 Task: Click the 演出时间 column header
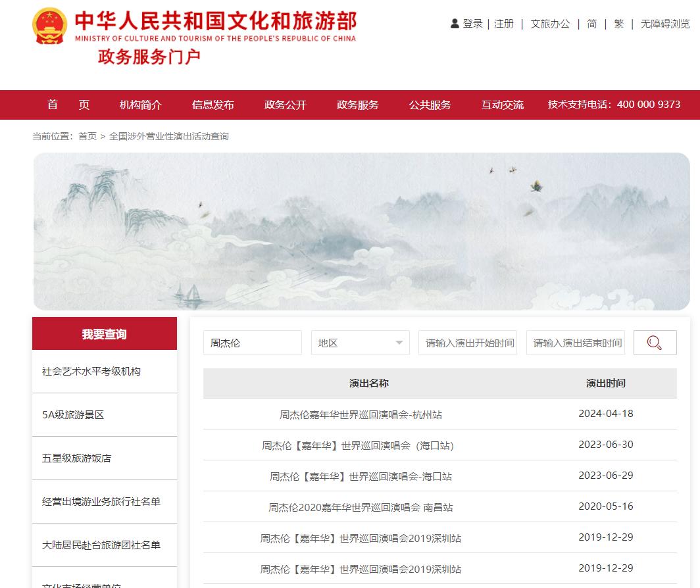click(606, 383)
